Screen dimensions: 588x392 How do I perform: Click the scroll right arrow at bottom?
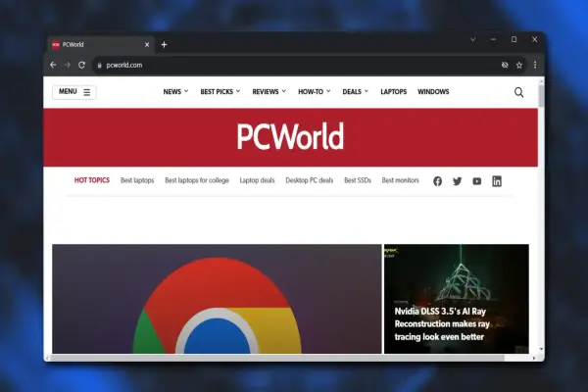point(534,358)
